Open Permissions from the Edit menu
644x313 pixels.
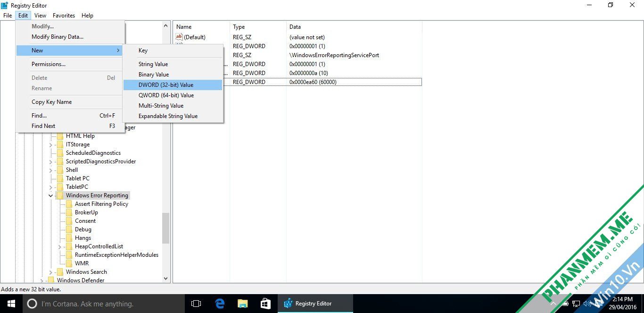pyautogui.click(x=70, y=64)
